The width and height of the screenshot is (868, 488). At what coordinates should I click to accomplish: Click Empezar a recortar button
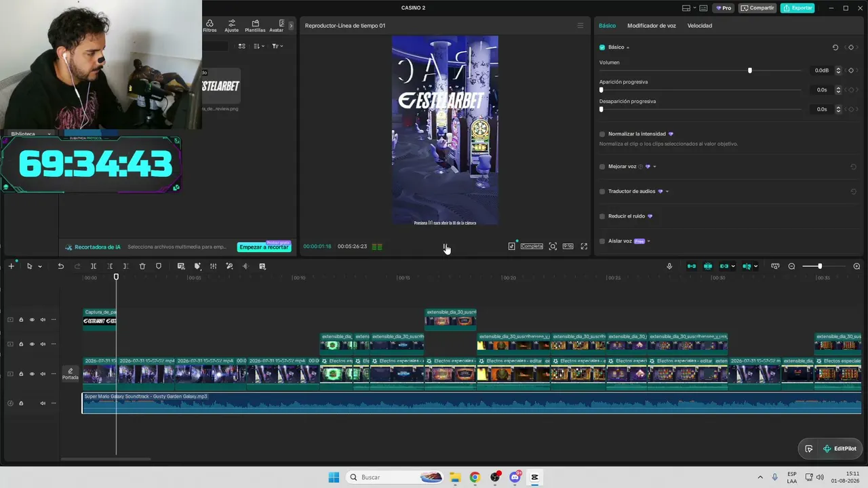click(264, 247)
